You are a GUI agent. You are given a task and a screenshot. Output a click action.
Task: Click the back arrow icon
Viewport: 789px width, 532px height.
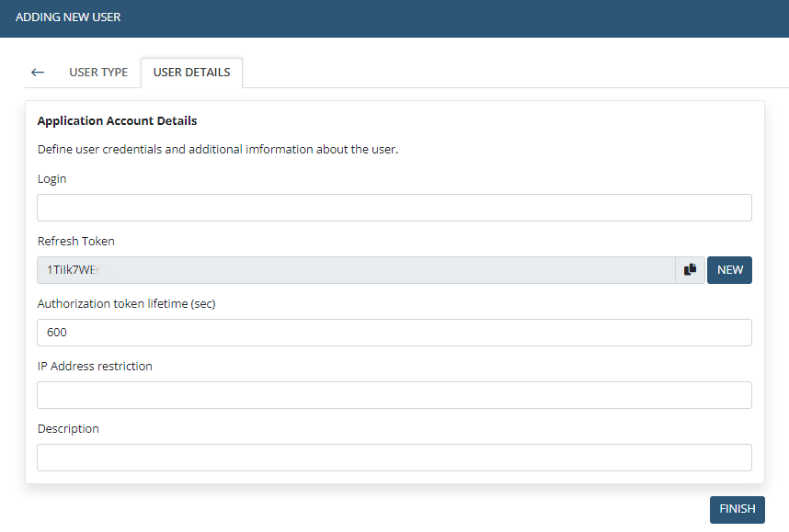point(38,73)
